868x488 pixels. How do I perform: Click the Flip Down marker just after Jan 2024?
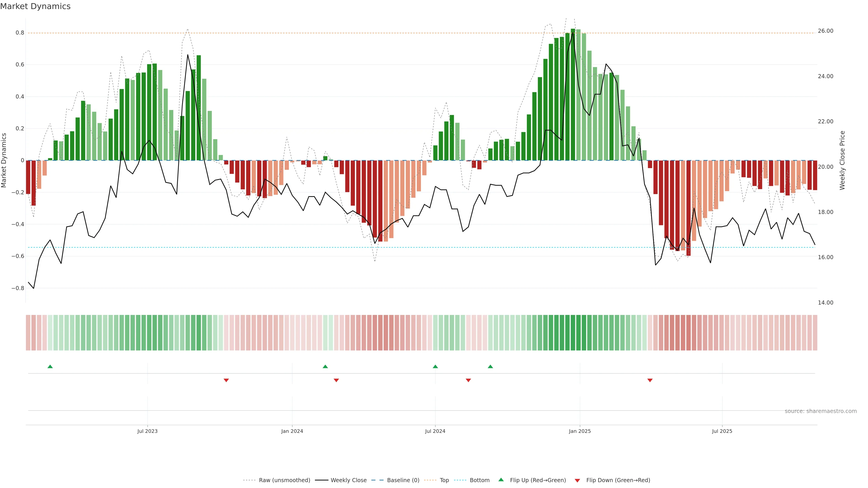(336, 380)
